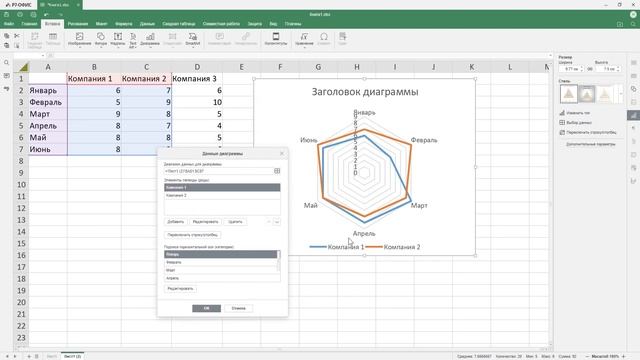Image resolution: width=640 pixels, height=360 pixels.
Task: Click the save icon in title bar
Action: (x=7, y=14)
